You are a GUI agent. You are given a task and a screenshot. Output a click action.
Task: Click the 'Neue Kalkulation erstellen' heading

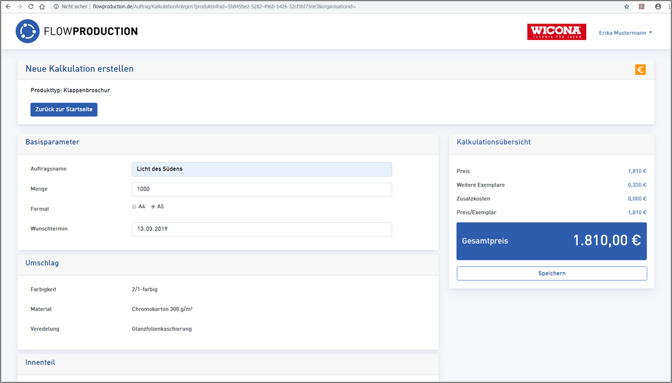(79, 69)
